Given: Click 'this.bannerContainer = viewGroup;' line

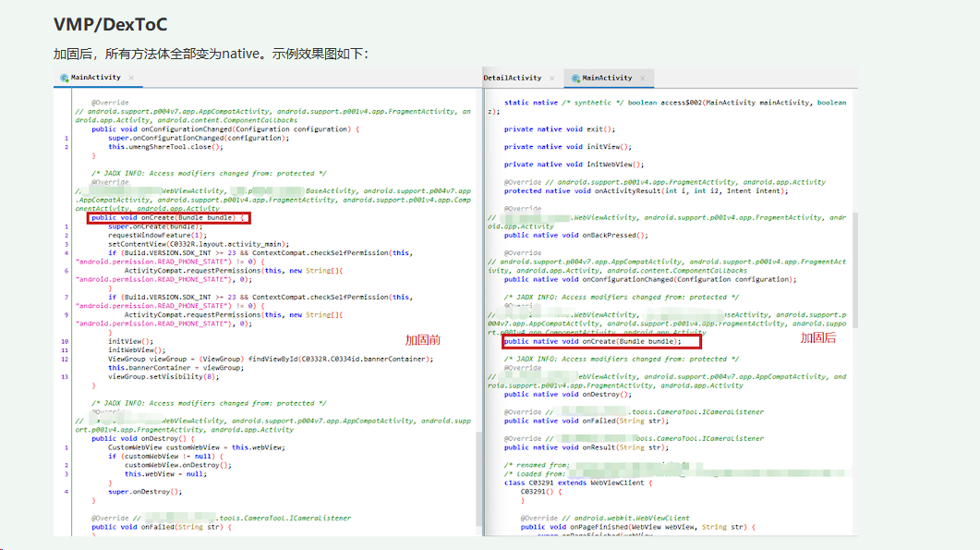Looking at the screenshot, I should pyautogui.click(x=176, y=368).
